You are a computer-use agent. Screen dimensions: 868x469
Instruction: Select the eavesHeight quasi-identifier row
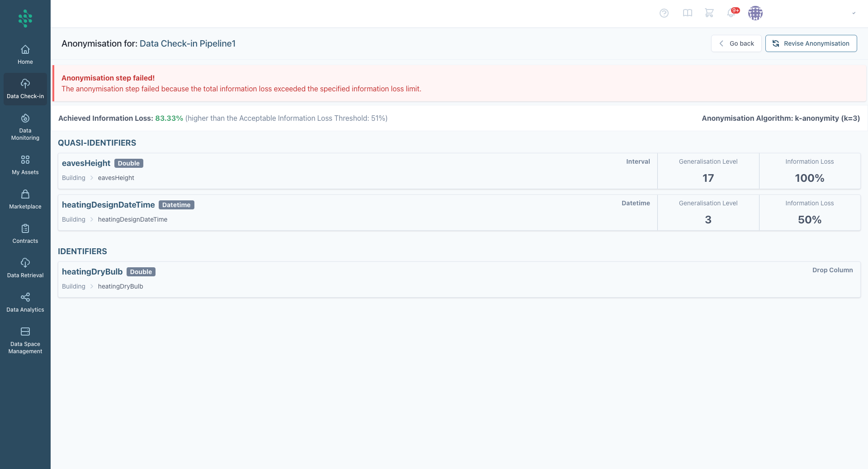click(357, 171)
